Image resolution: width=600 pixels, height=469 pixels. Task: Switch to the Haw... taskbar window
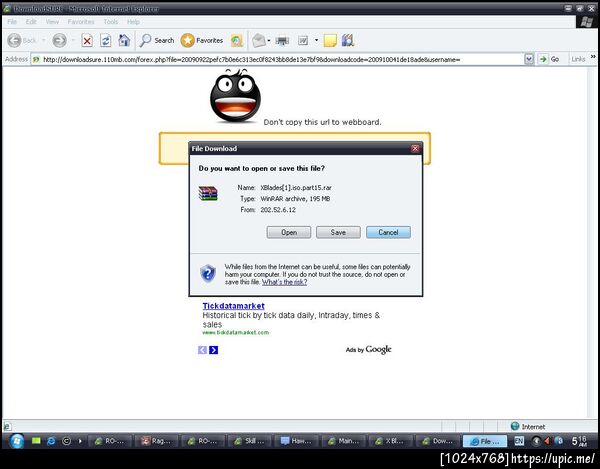(x=295, y=441)
